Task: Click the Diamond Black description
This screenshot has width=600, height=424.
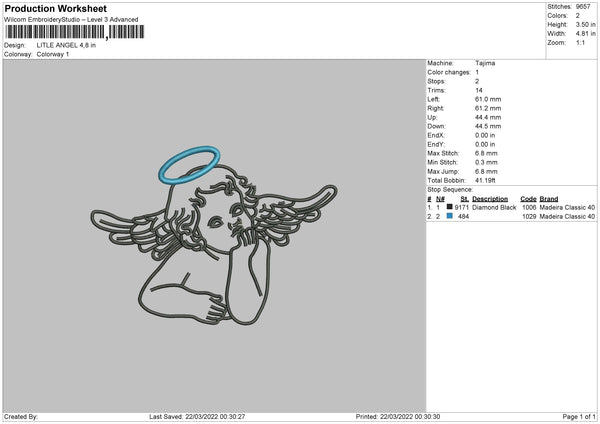Action: click(x=494, y=208)
